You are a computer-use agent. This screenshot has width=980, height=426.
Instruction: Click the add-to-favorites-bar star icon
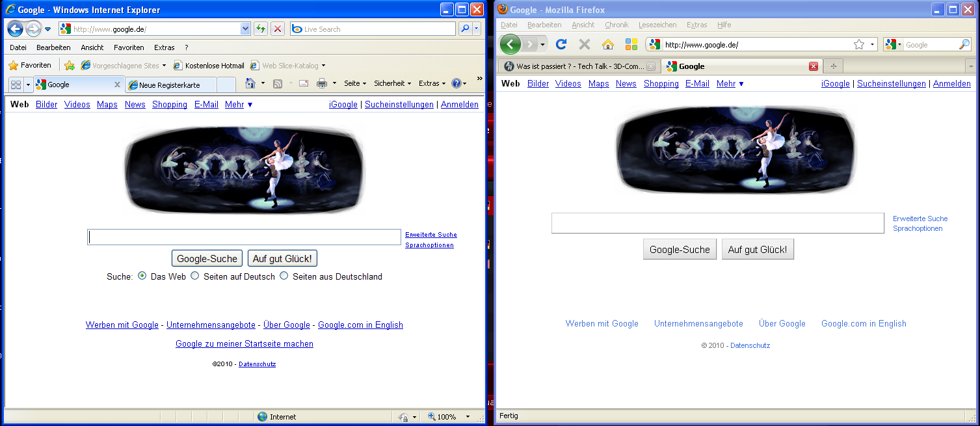click(70, 65)
